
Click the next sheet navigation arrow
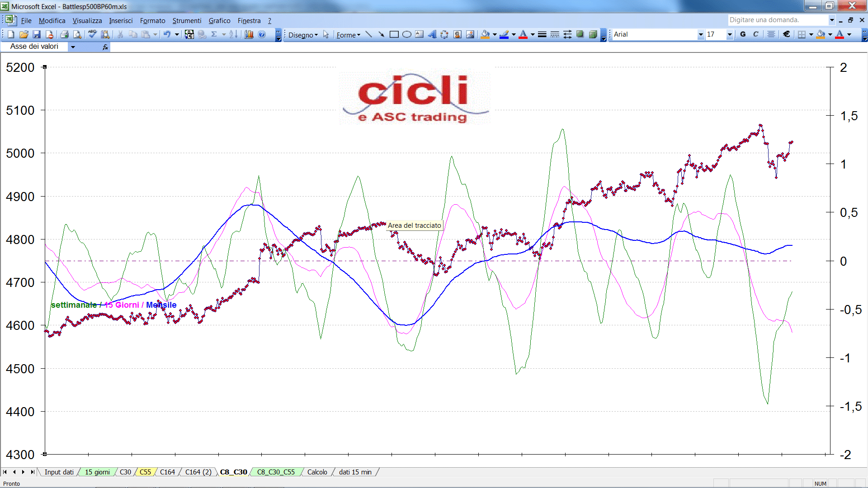point(23,472)
